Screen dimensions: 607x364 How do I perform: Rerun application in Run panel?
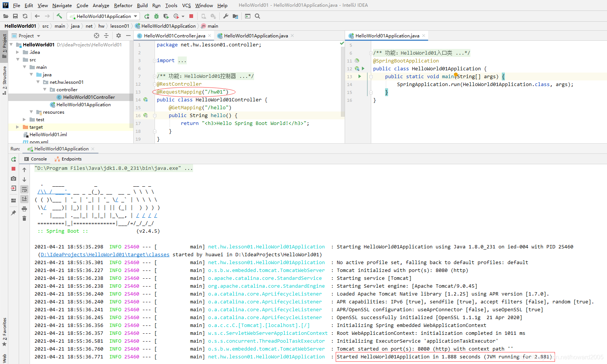[x=13, y=159]
